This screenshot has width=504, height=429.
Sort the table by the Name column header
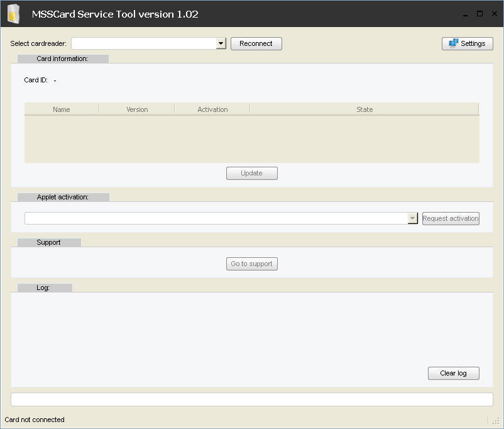[61, 109]
